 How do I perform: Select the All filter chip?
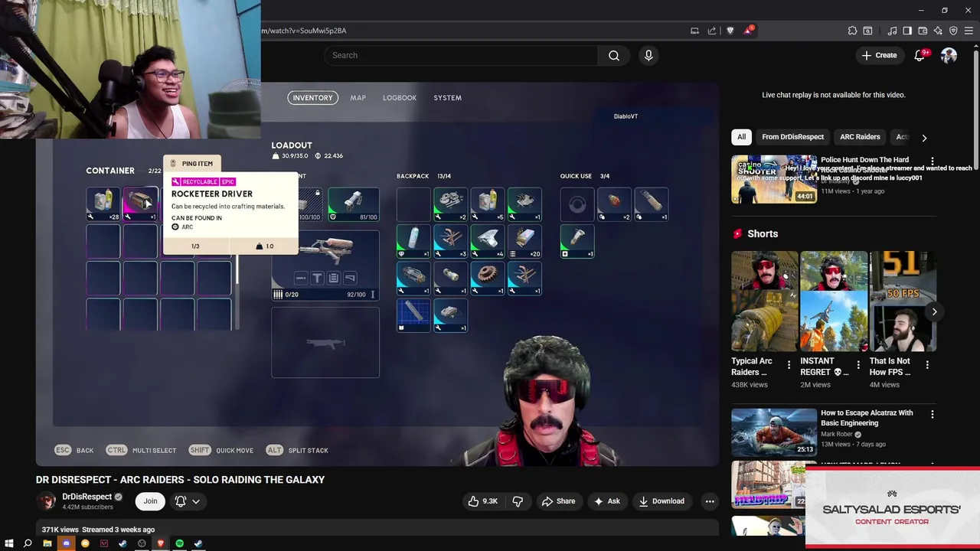coord(741,137)
